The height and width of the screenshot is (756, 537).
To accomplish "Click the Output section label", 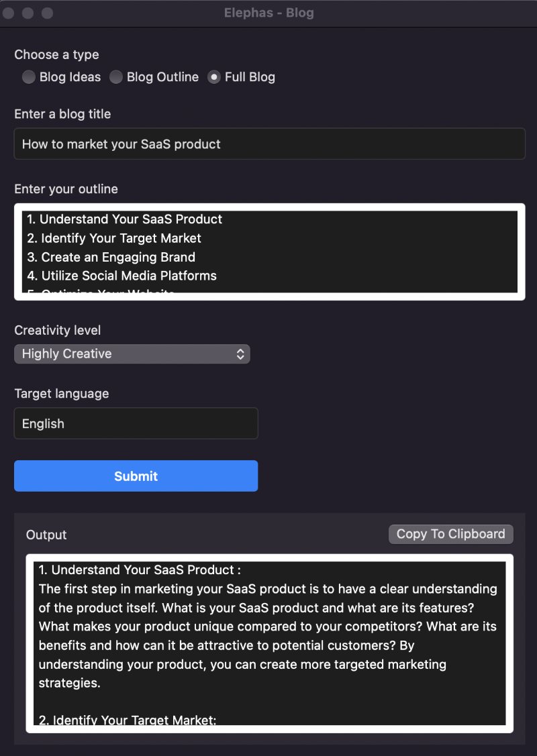I will (46, 535).
